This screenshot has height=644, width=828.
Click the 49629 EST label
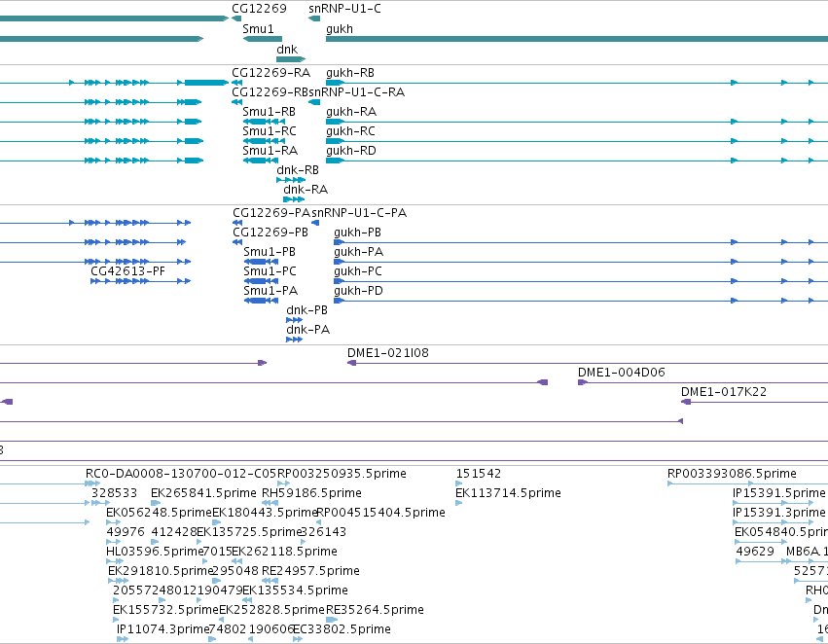click(x=755, y=553)
